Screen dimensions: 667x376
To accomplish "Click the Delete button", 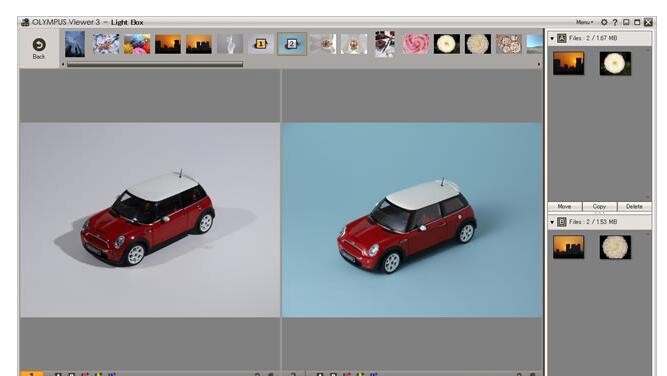I will tap(634, 206).
